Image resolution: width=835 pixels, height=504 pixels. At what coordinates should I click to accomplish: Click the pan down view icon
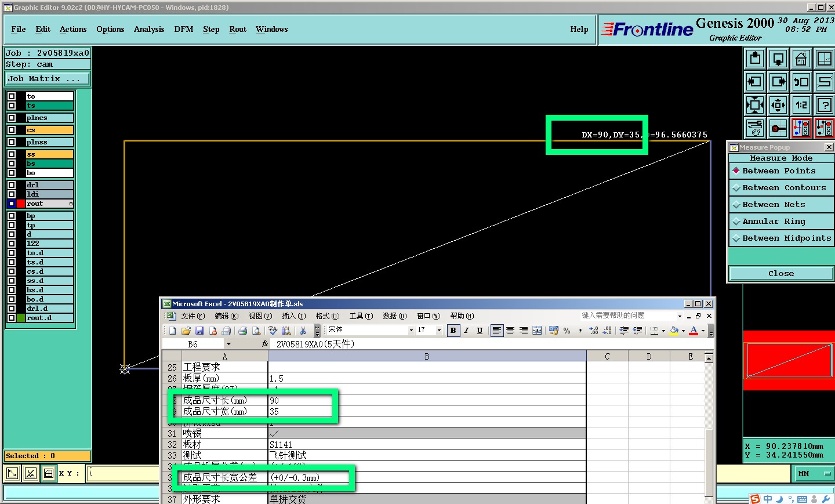click(778, 59)
